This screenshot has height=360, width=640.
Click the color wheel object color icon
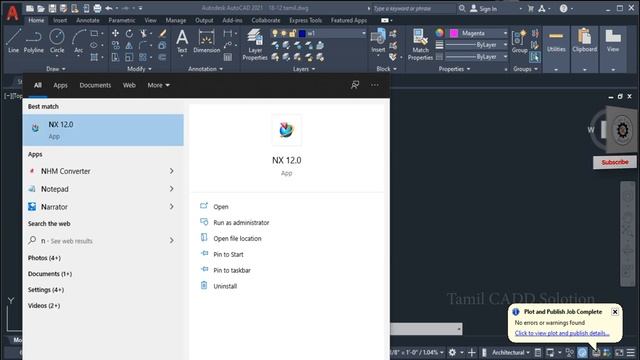coord(439,33)
